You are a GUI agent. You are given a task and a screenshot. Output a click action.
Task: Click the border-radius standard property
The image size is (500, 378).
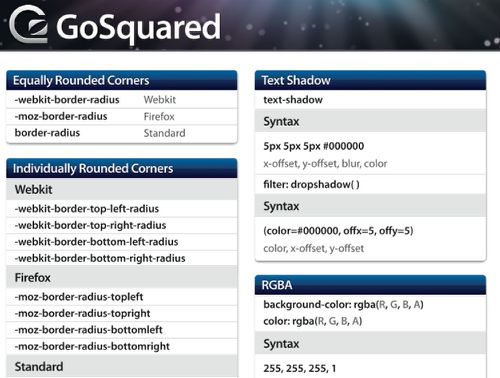point(47,133)
